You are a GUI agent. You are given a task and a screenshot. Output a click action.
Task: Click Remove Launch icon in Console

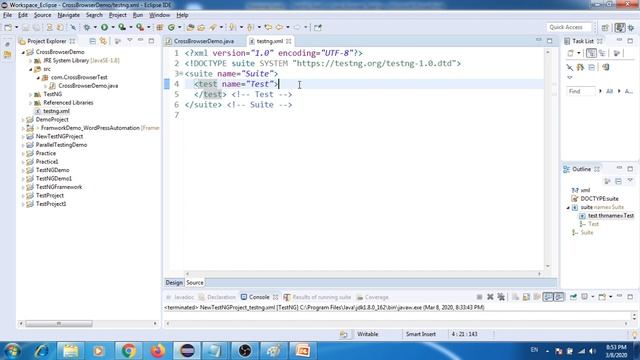point(490,297)
